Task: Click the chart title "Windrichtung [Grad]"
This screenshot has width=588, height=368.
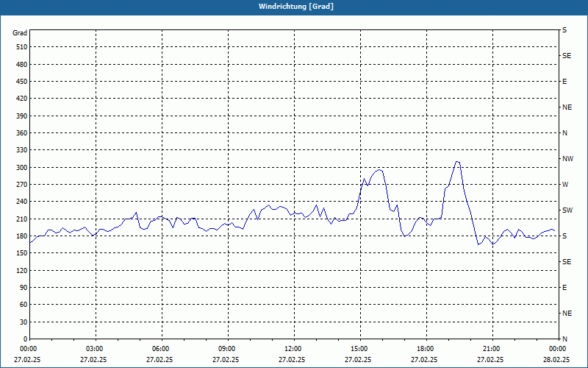Action: coord(296,7)
